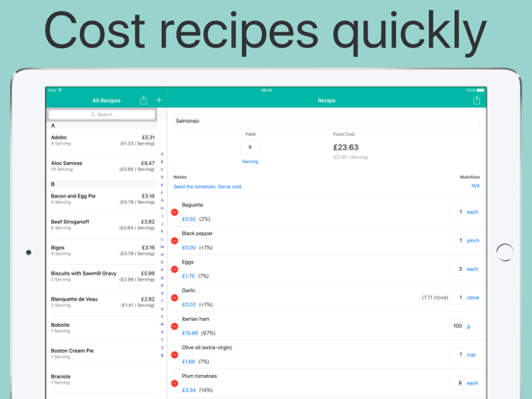Open Baguette price £0.50

point(189,219)
